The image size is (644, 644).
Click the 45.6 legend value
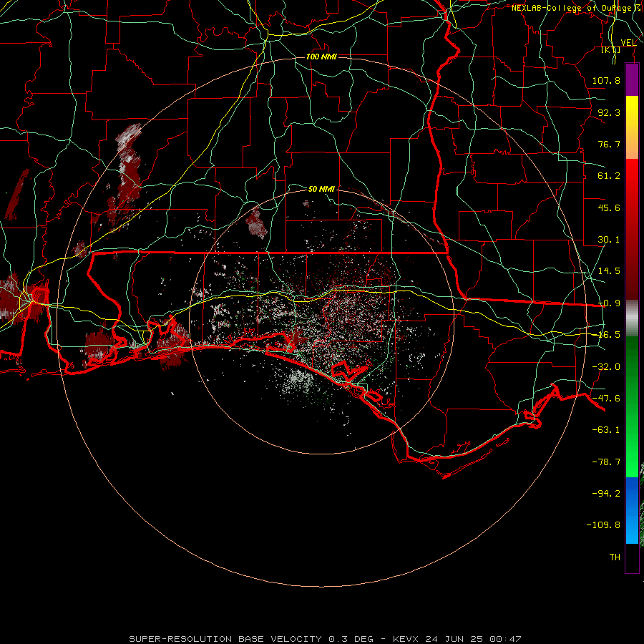point(609,208)
